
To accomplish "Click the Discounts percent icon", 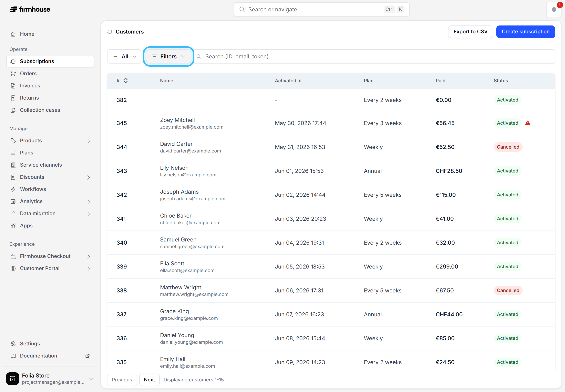I will (x=13, y=177).
